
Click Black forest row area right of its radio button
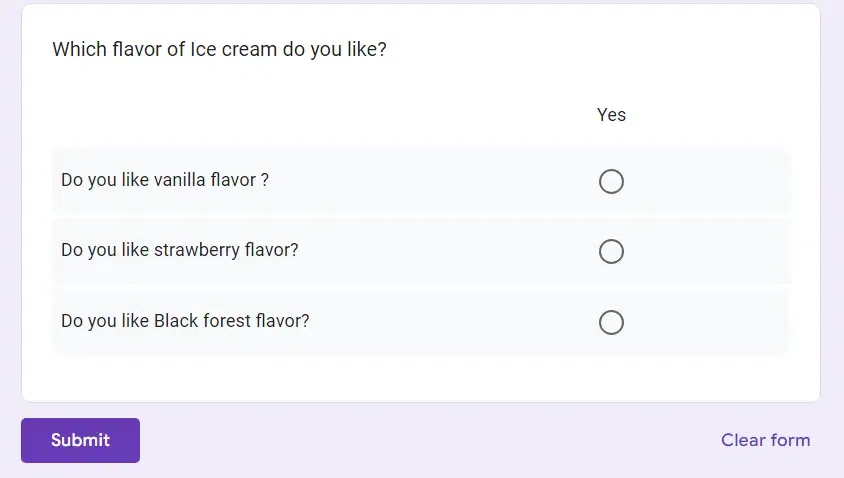710,322
